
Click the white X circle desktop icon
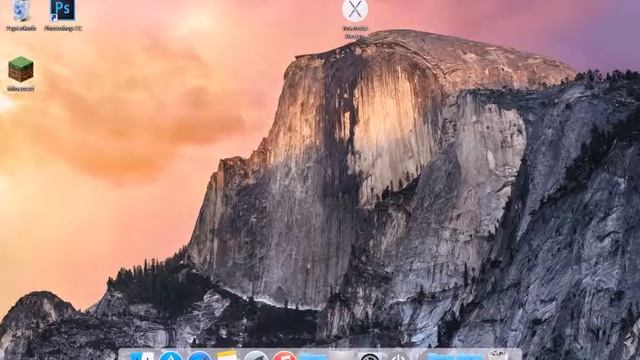coord(355,10)
